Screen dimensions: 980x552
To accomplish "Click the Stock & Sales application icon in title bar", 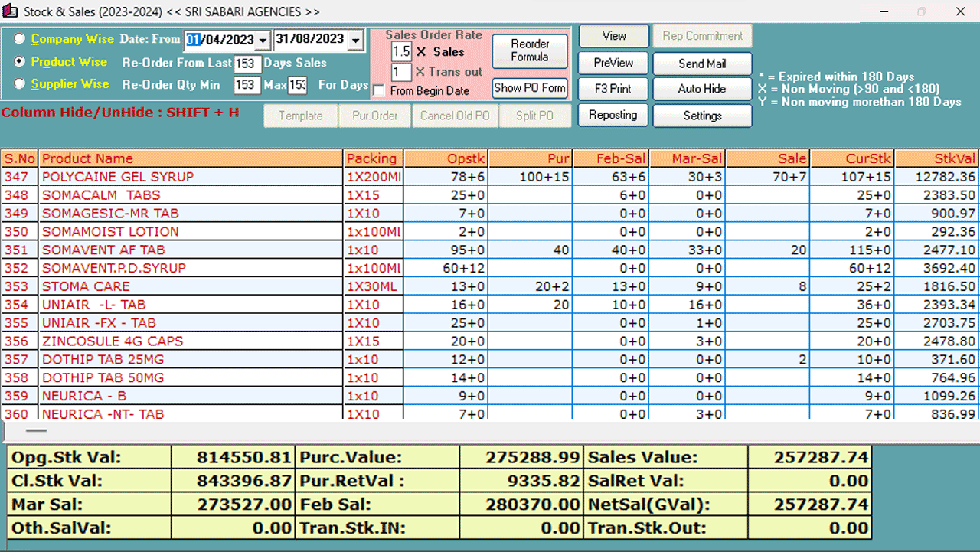I will tap(11, 11).
